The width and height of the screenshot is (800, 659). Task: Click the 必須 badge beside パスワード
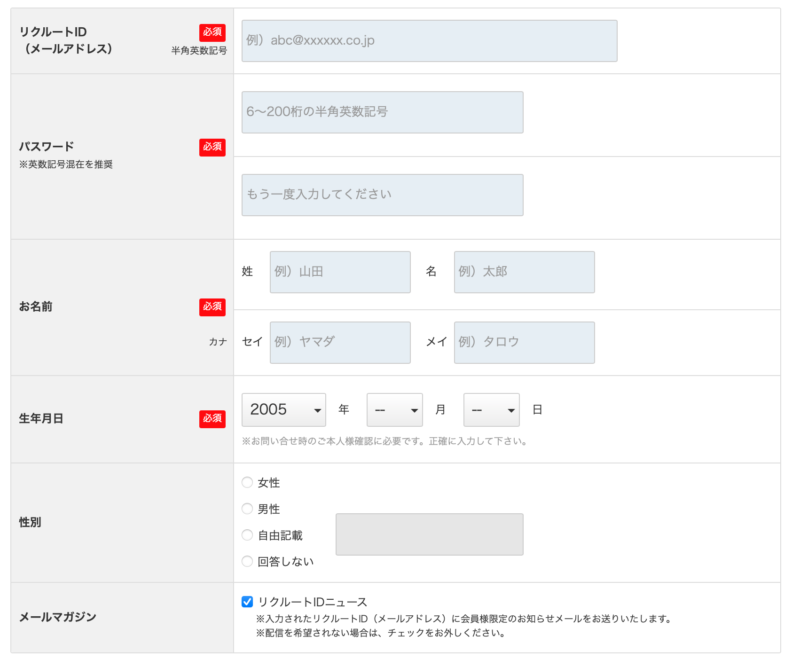pyautogui.click(x=212, y=147)
